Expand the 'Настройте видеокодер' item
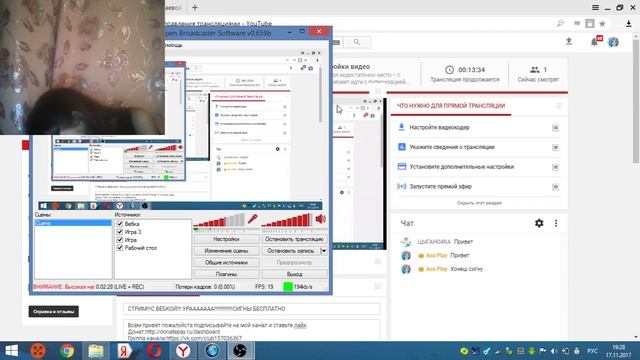Screen dimensions: 640x360 (x=556, y=128)
